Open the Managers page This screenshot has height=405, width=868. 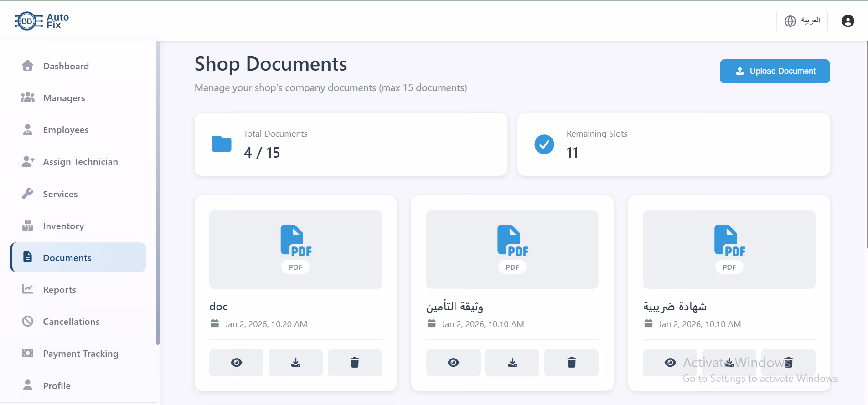pos(78,98)
